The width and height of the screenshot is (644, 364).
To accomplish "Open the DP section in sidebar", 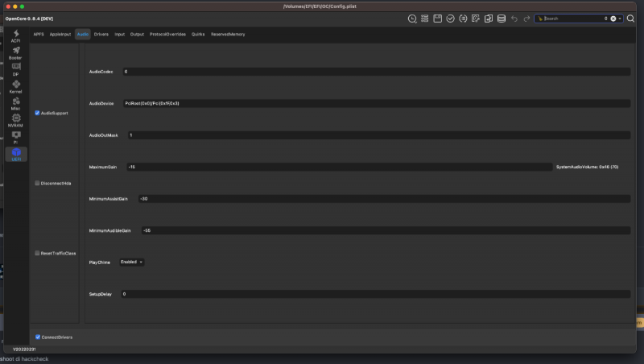I will tap(15, 69).
